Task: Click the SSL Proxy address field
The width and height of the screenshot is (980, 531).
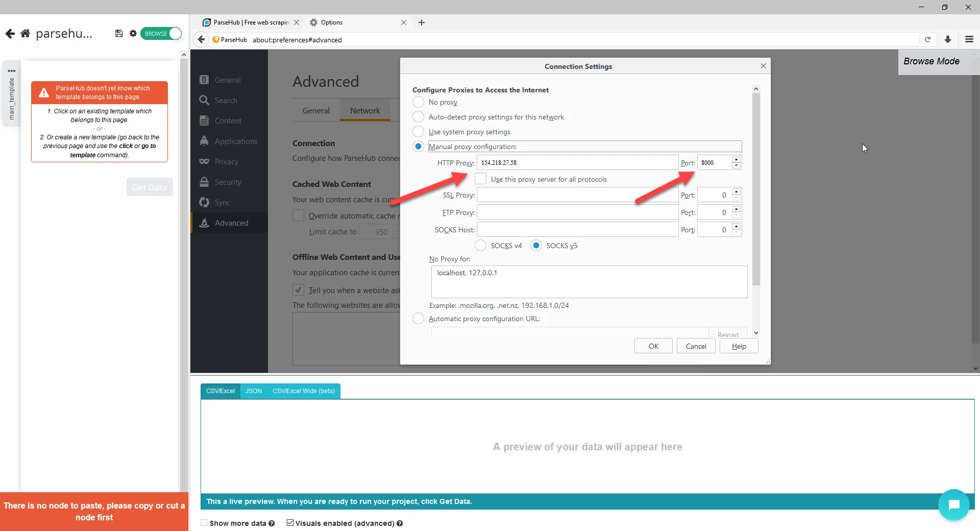Action: pyautogui.click(x=577, y=195)
